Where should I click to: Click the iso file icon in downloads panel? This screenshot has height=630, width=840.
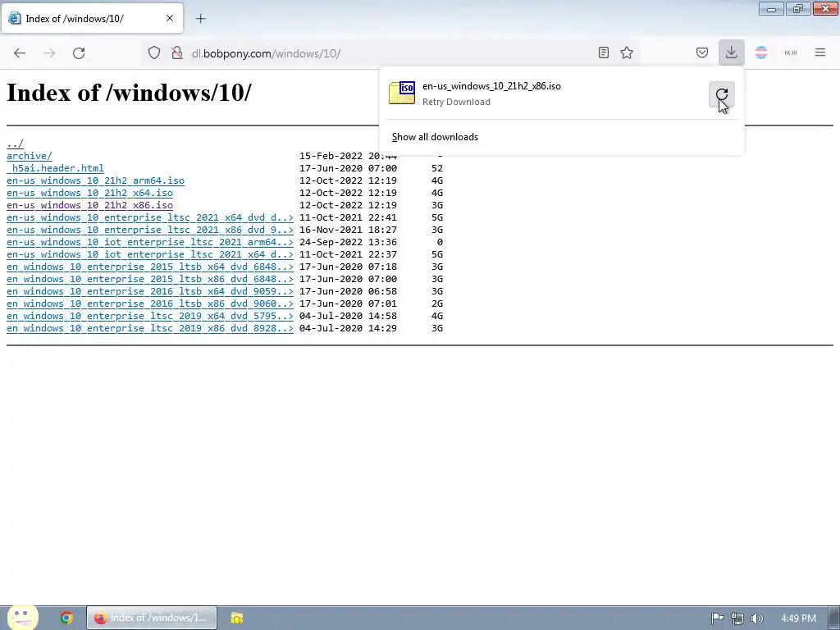(x=402, y=93)
